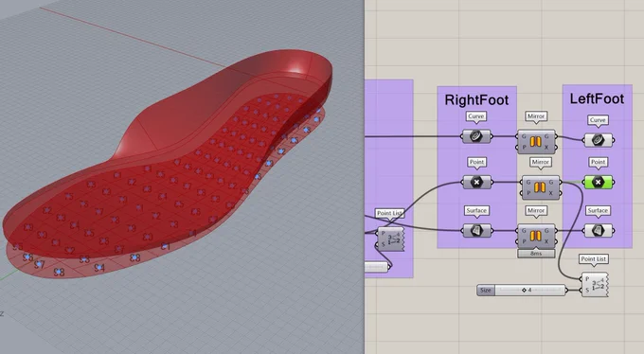Click the Curve label above the RightFoot parameter
The image size is (644, 354).
tap(476, 116)
